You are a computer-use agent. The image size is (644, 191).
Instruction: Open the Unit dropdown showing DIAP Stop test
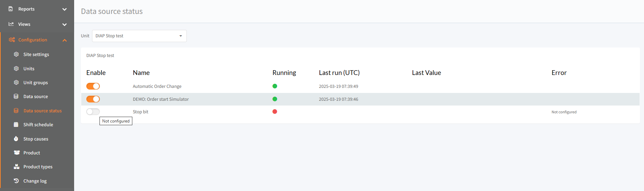tap(139, 36)
